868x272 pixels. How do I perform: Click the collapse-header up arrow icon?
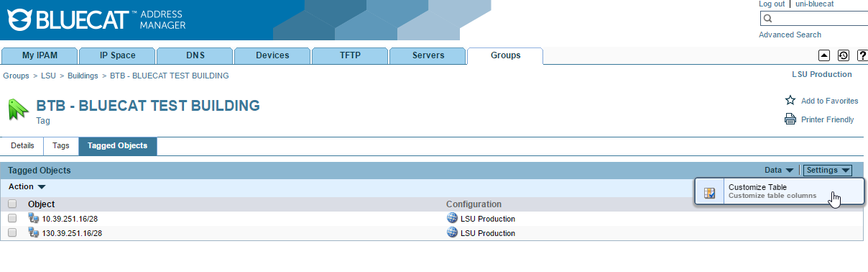pos(824,55)
